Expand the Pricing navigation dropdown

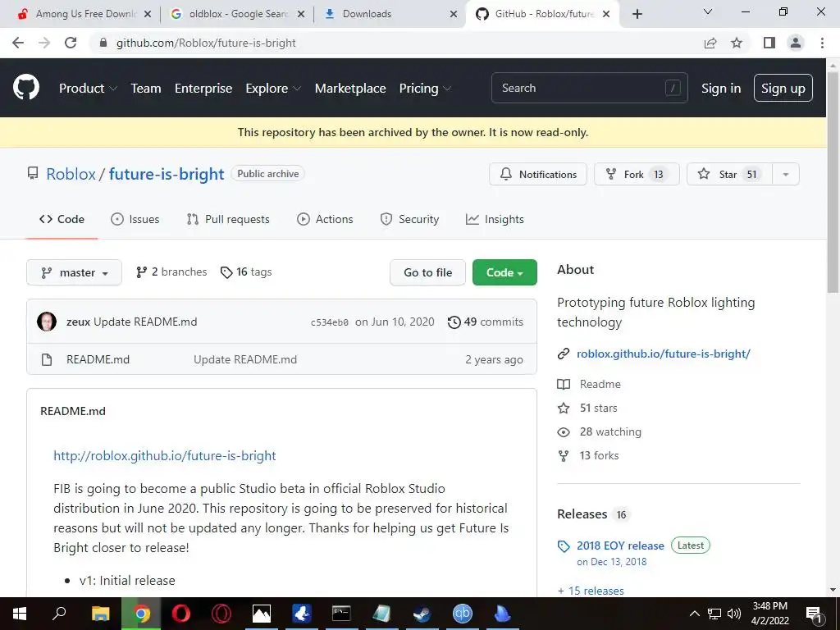pyautogui.click(x=425, y=89)
